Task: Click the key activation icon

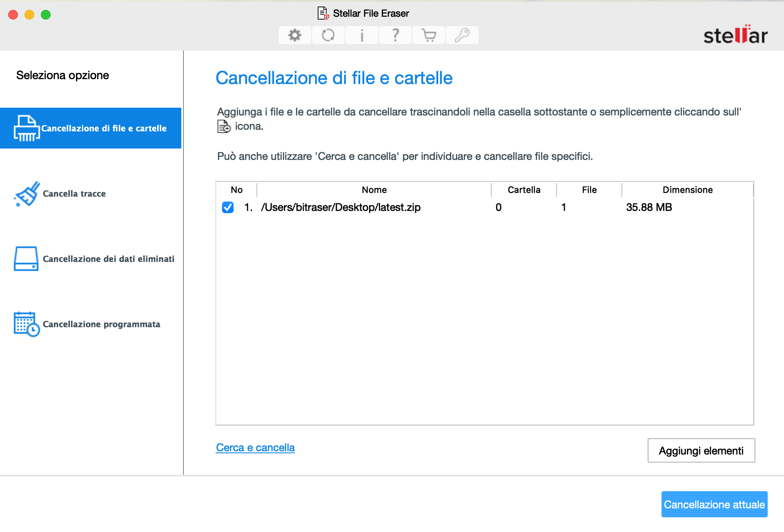Action: click(462, 35)
